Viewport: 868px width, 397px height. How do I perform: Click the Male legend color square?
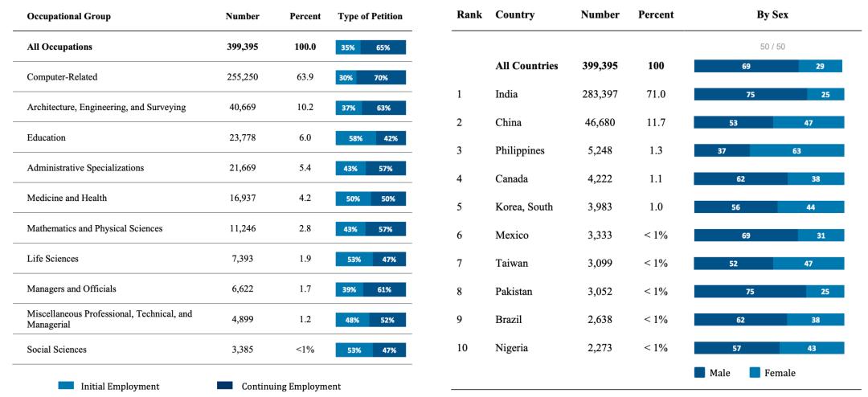point(699,372)
